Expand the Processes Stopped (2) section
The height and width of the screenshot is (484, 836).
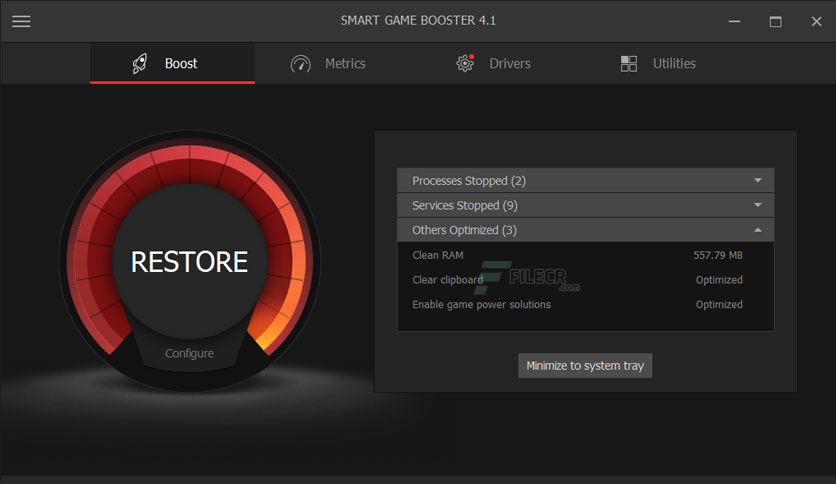[x=585, y=181]
